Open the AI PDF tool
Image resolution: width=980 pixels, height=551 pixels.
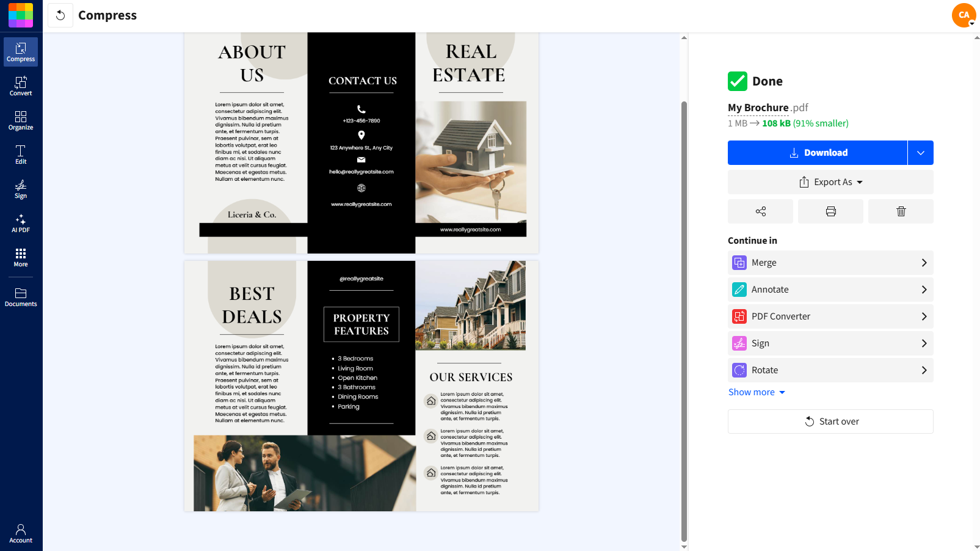20,222
